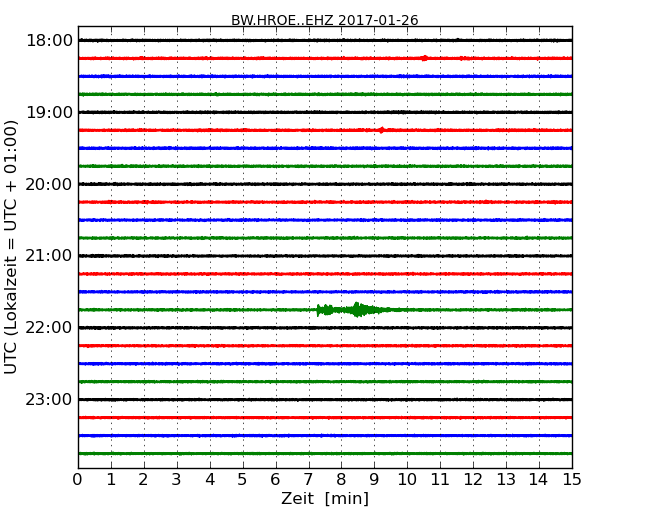Click the Zeit [min] axis label
Viewport: 650px width, 520px height.
click(x=325, y=498)
